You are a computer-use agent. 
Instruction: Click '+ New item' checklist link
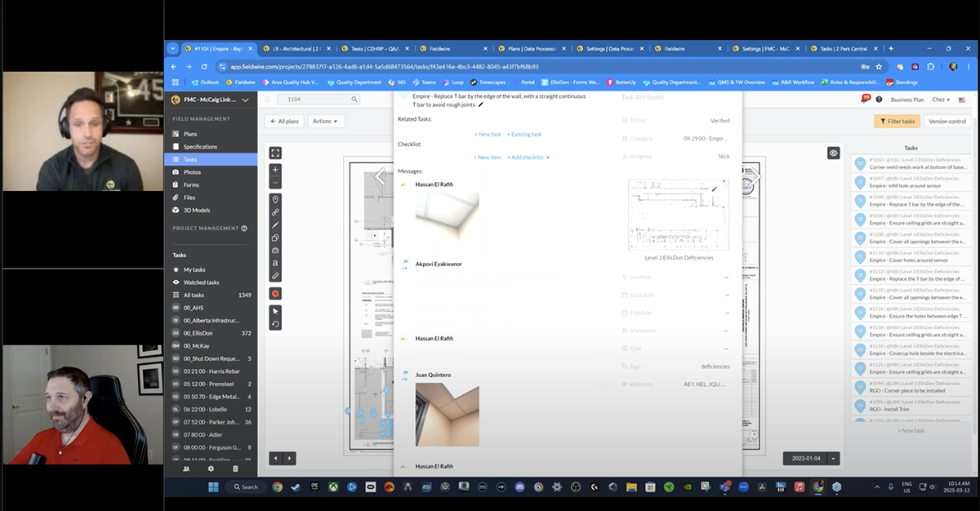coord(488,157)
